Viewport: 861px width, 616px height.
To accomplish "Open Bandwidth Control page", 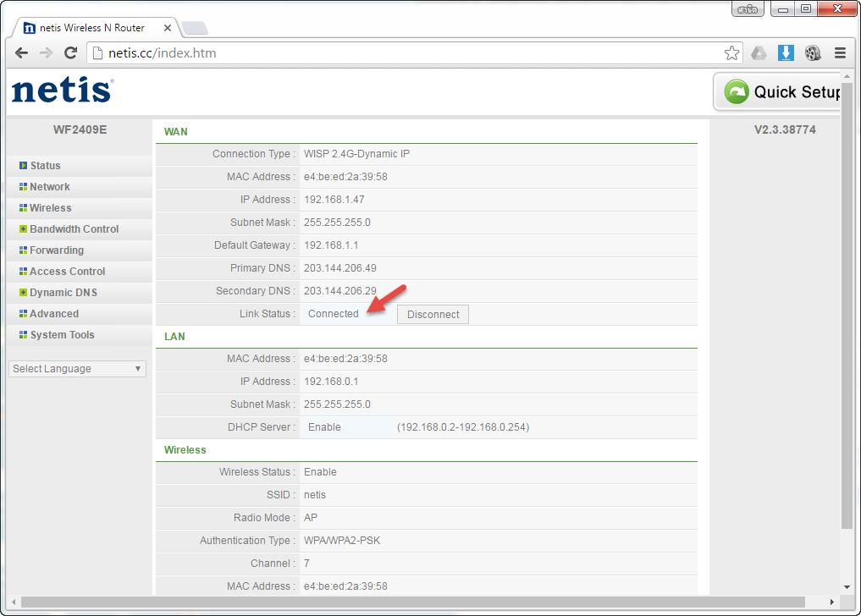I will coord(75,229).
